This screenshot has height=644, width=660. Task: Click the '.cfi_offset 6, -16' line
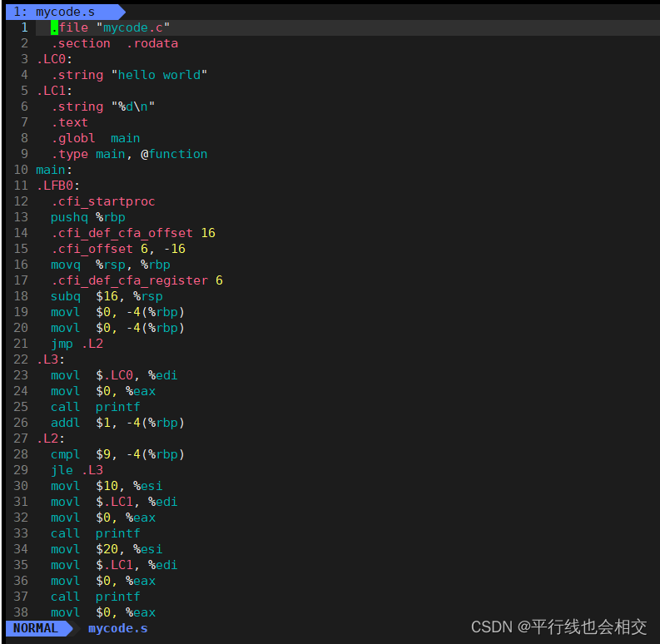[118, 249]
